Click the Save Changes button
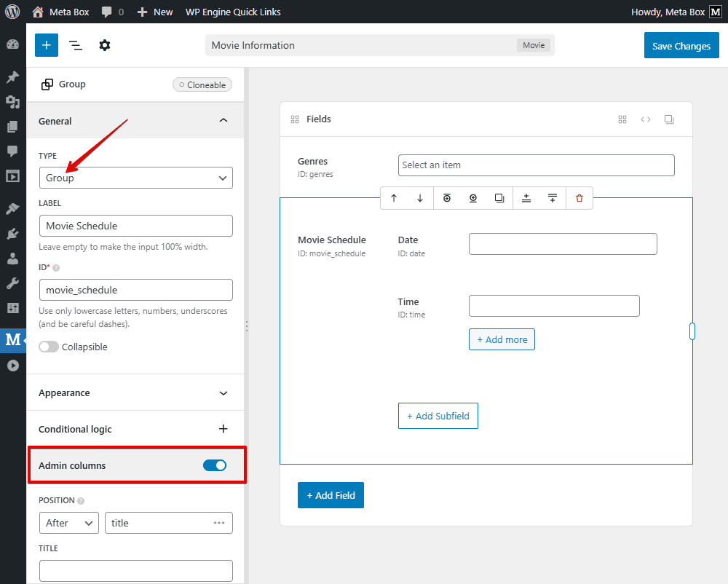This screenshot has height=584, width=728. [681, 46]
